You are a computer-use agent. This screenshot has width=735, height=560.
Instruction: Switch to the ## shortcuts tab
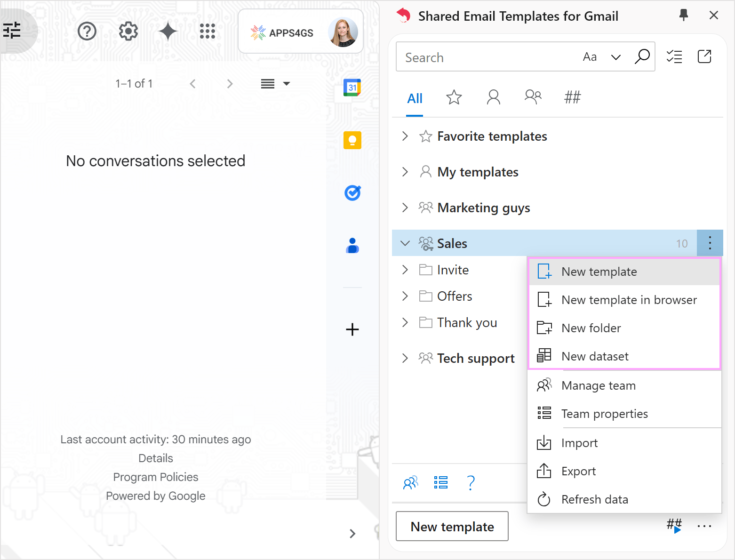click(x=573, y=97)
